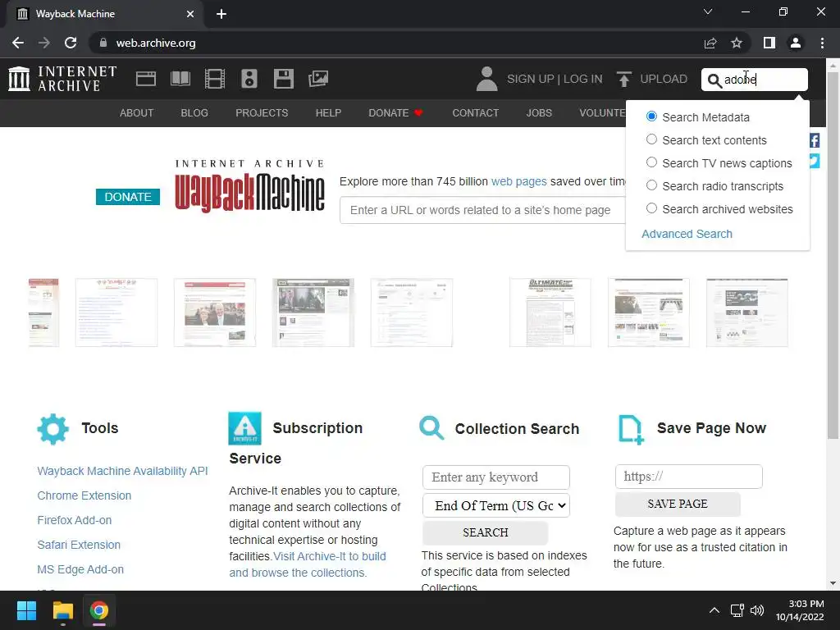Open the Audio (speaker) icon
The image size is (840, 630).
tap(249, 79)
